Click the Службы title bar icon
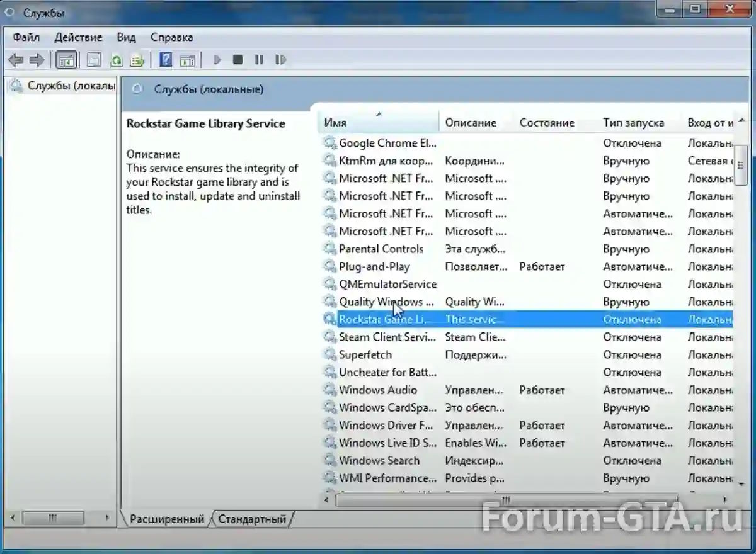The width and height of the screenshot is (756, 554). pos(10,12)
